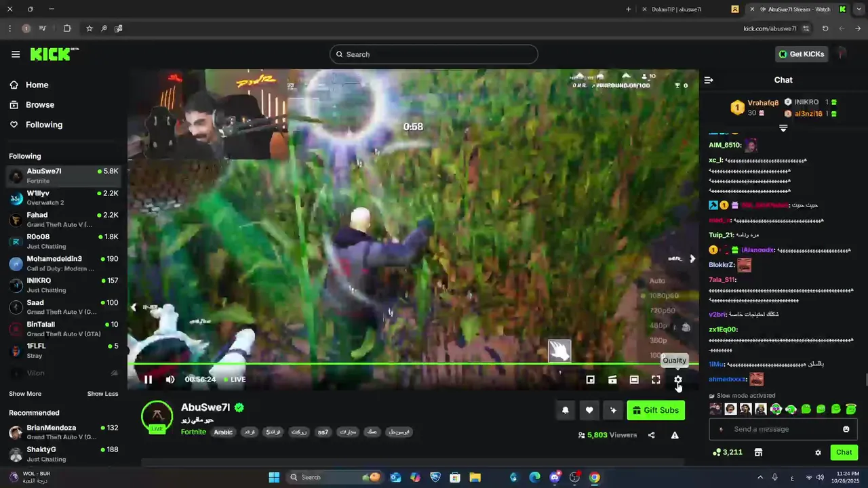Open the Quality settings gear

(x=678, y=380)
